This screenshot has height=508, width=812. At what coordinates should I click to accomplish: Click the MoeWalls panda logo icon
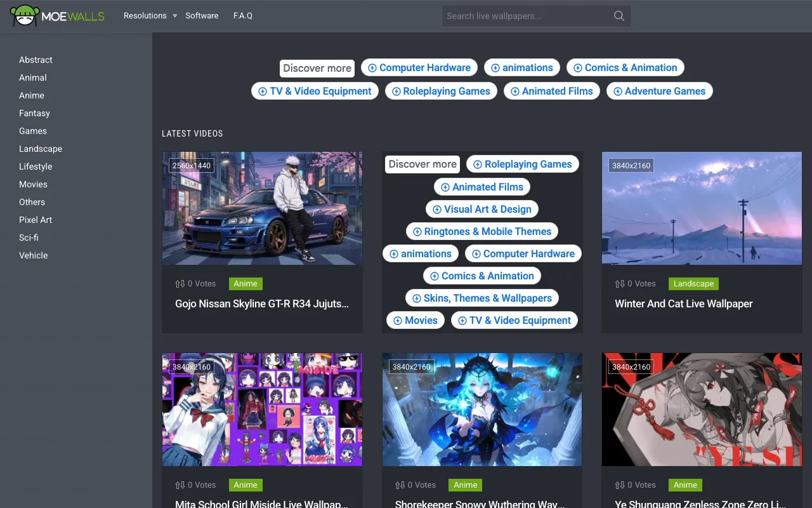(x=24, y=15)
